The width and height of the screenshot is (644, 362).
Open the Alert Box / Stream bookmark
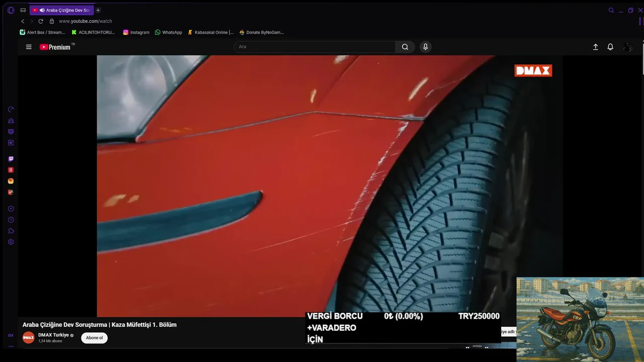click(x=42, y=32)
